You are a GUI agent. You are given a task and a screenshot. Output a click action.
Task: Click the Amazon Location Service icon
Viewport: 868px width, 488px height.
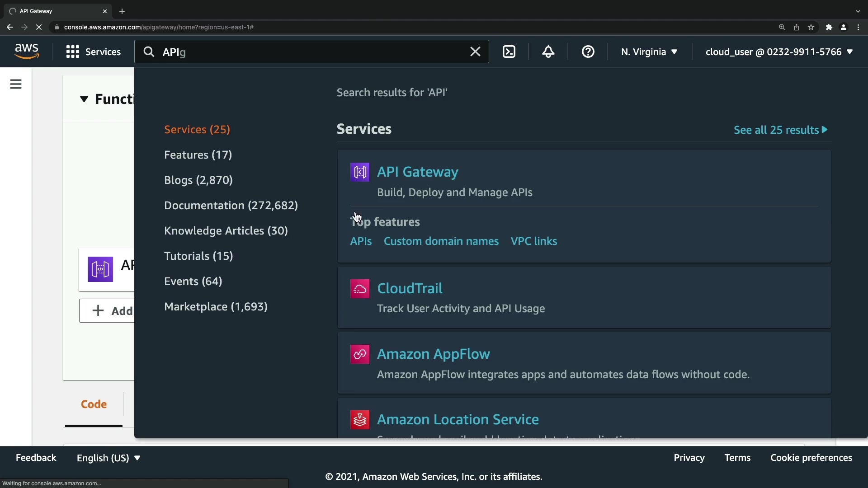coord(360,420)
